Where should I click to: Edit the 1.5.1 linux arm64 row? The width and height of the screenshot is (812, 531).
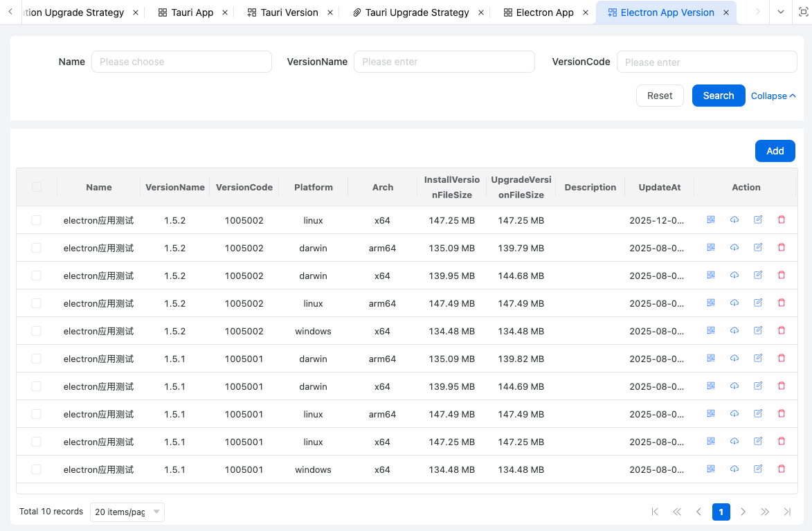(x=758, y=413)
